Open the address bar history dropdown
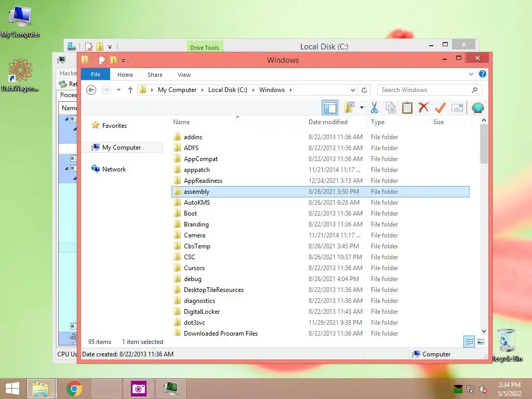 click(x=353, y=90)
